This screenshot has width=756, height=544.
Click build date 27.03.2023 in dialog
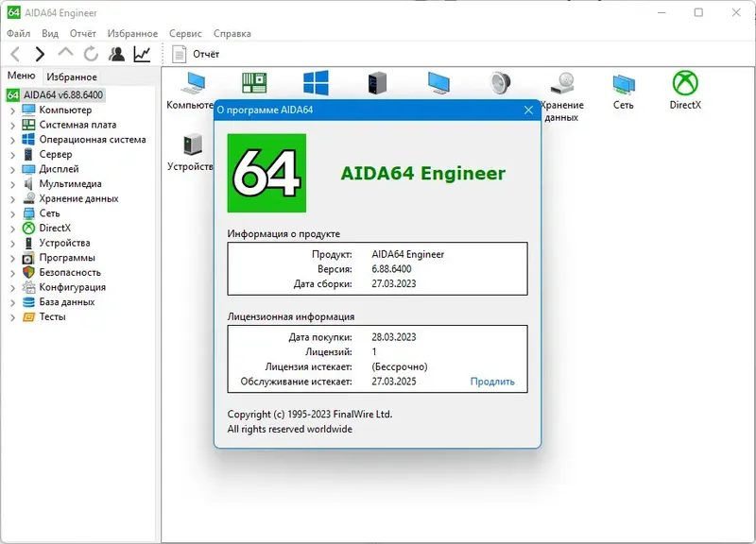[393, 283]
